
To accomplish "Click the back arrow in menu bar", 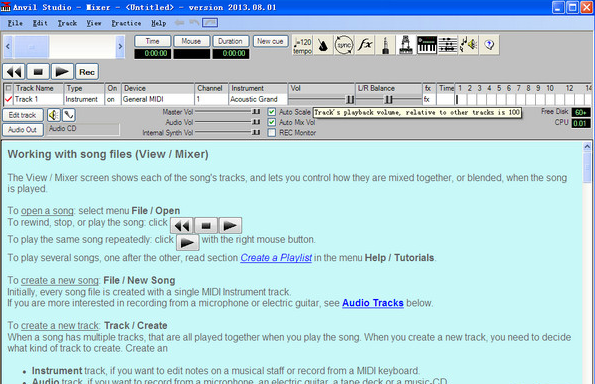I will click(179, 23).
